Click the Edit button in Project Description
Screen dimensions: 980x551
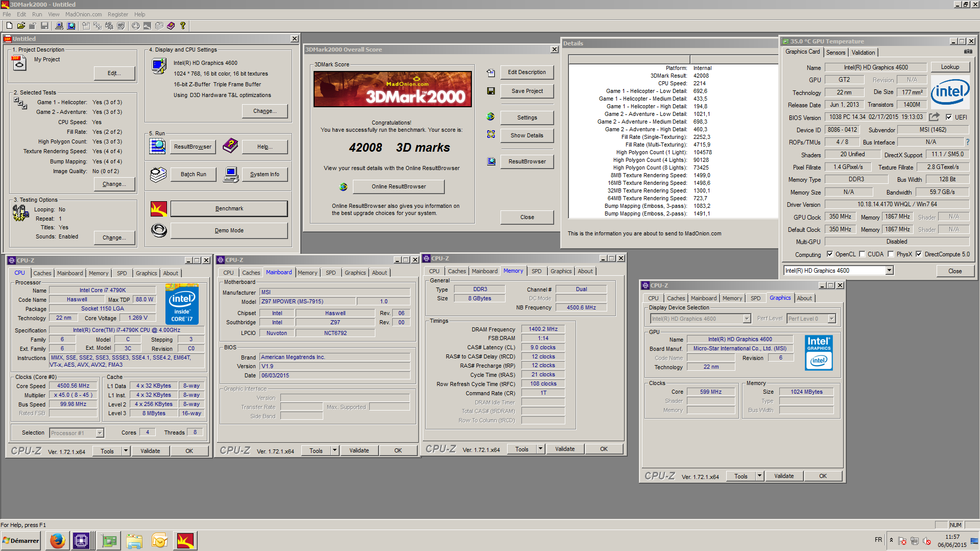[x=114, y=73]
